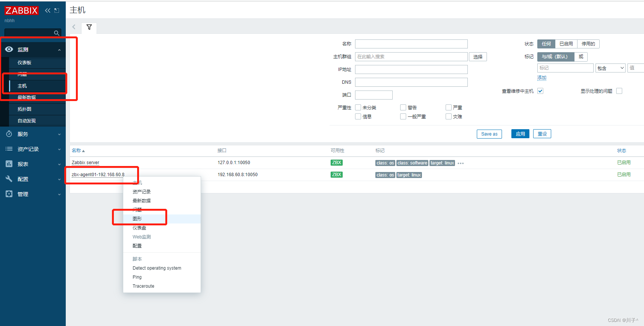Choose 最新数据 from context menu

coord(162,201)
